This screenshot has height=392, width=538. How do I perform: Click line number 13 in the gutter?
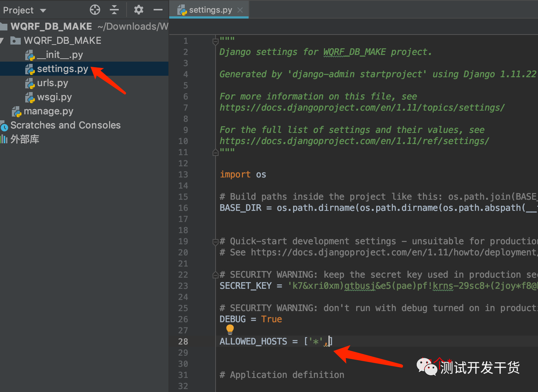pos(183,174)
